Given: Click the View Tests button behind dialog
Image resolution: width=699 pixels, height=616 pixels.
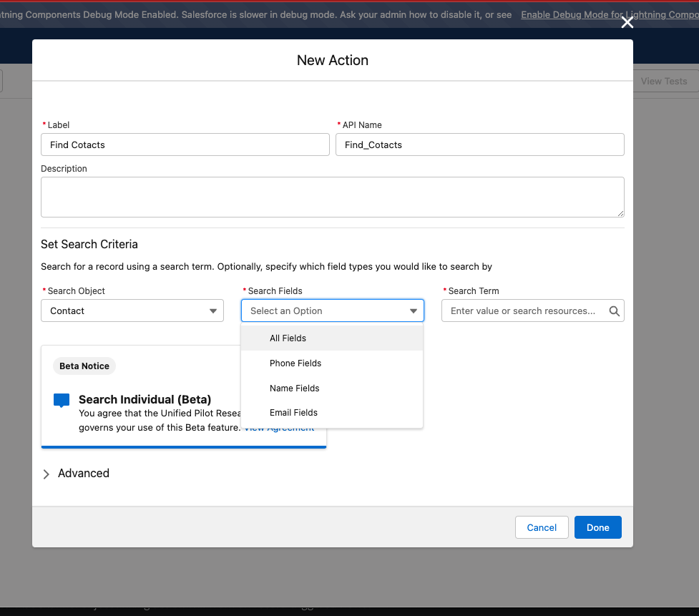Looking at the screenshot, I should 664,81.
